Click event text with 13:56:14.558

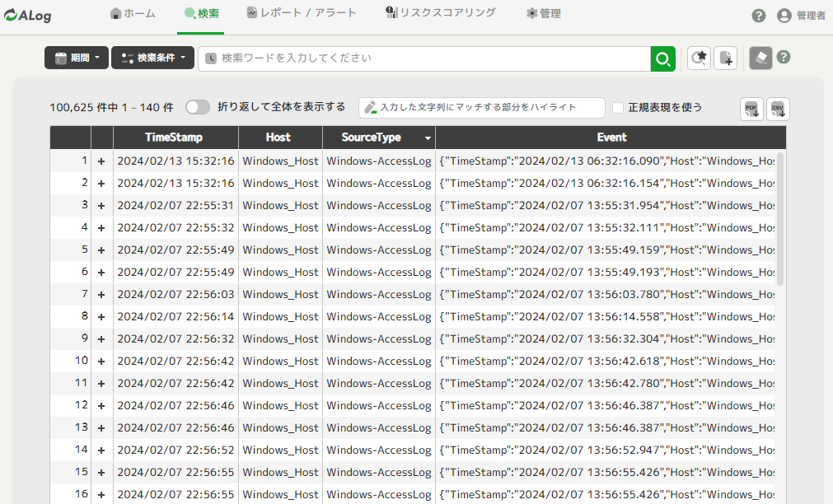tap(606, 316)
